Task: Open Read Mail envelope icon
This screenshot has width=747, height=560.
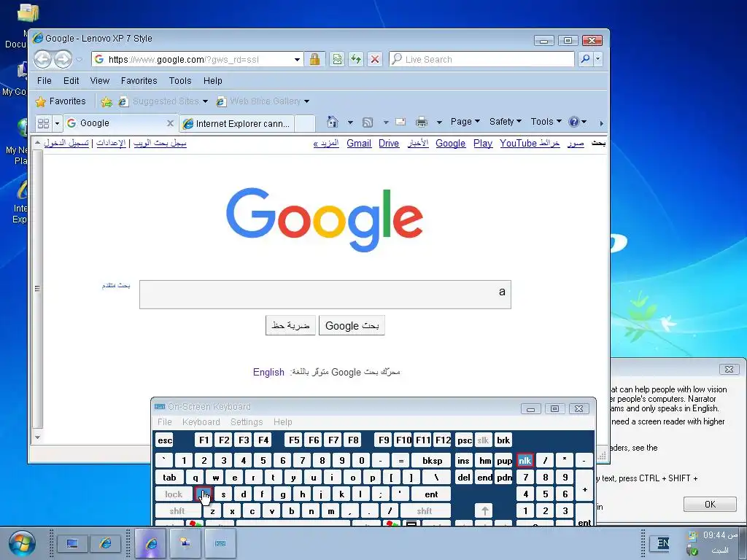Action: [400, 122]
